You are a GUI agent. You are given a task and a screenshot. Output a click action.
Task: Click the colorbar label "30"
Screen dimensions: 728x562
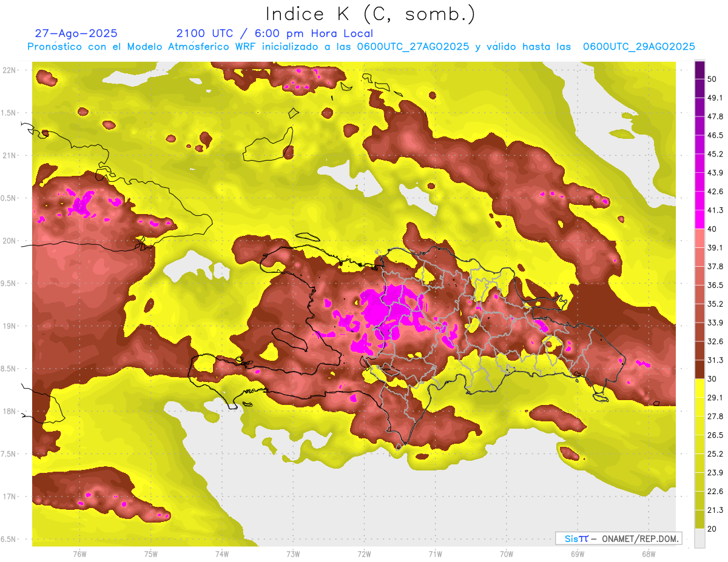click(713, 379)
